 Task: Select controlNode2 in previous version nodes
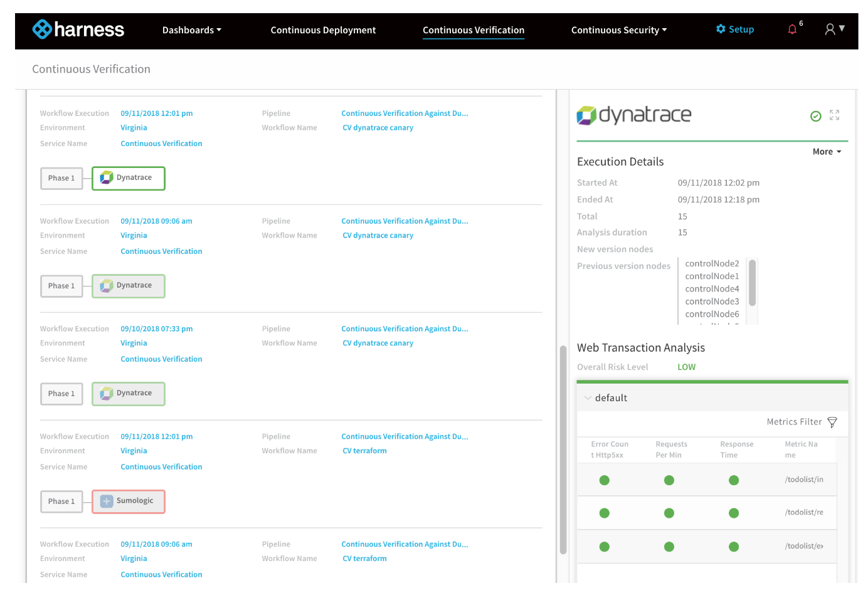[x=712, y=264]
